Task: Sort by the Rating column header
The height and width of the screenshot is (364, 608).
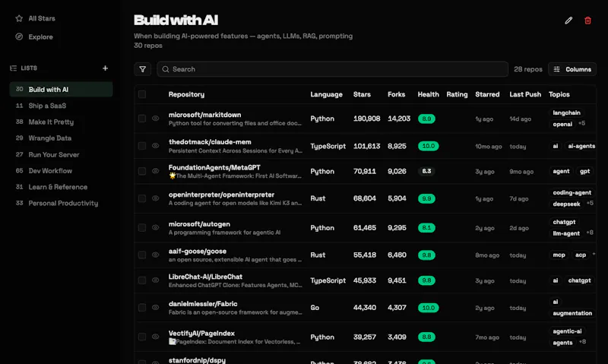Action: pos(457,94)
